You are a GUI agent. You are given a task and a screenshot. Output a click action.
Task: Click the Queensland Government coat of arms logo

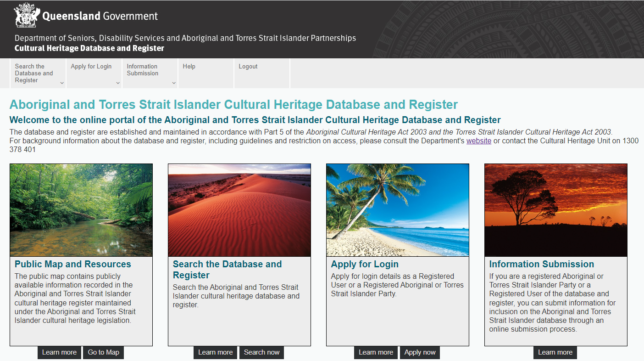pos(27,15)
